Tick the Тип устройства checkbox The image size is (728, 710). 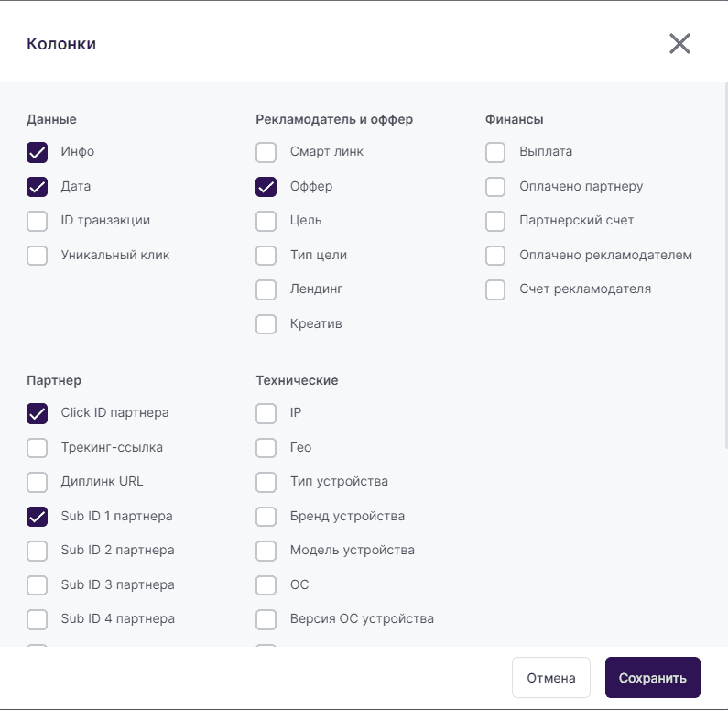tap(266, 482)
